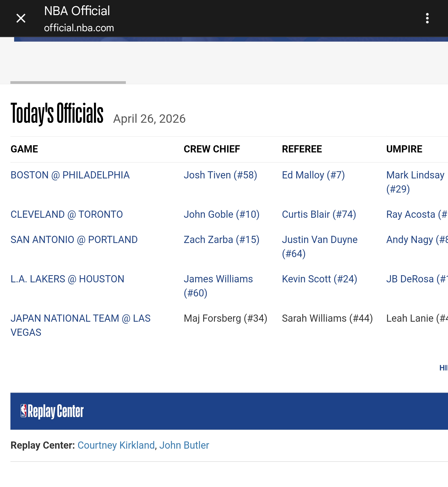This screenshot has width=448, height=487.
Task: View James Williams (#60) profile
Action: [218, 286]
